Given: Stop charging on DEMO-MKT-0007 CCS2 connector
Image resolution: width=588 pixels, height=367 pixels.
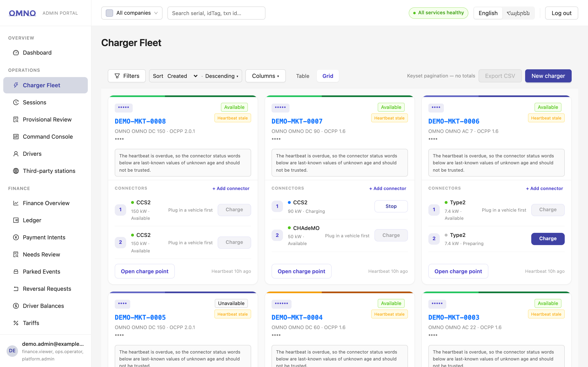Looking at the screenshot, I should click(x=391, y=206).
